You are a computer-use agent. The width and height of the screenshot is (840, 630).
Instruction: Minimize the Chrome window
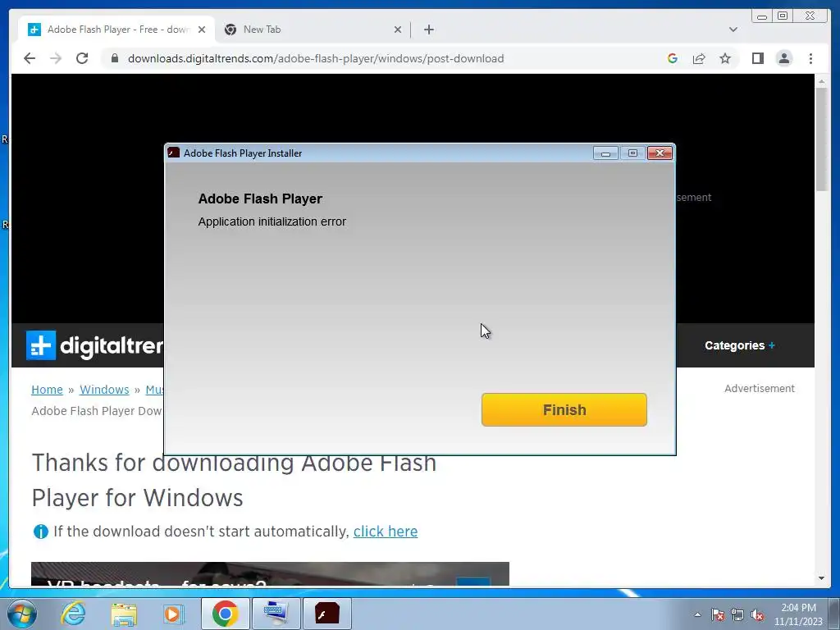(762, 16)
